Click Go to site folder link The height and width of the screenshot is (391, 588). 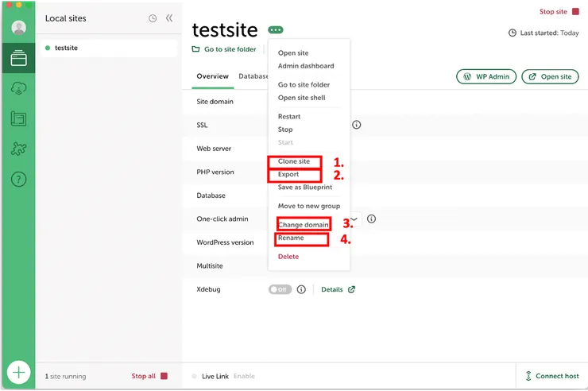pos(224,49)
